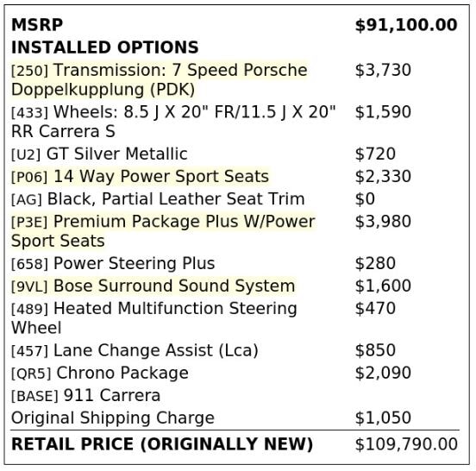Click the Bose Surround Sound System option
The height and width of the screenshot is (471, 476).
tap(153, 286)
